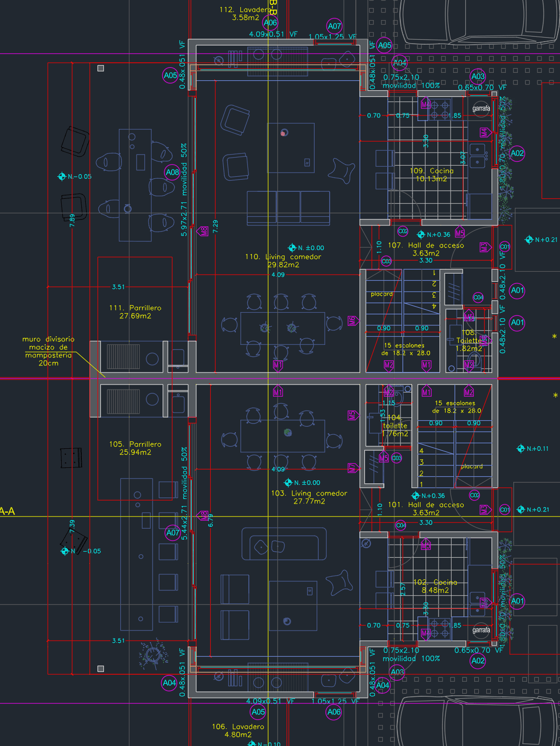Click the 4.09 dimension above Living comedor 103
This screenshot has width=560, height=746.
[278, 469]
